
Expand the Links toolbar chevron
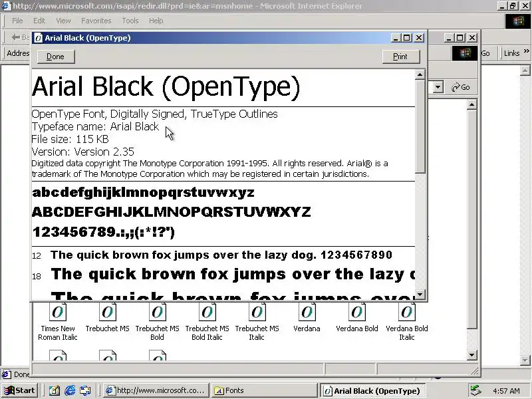tap(526, 51)
